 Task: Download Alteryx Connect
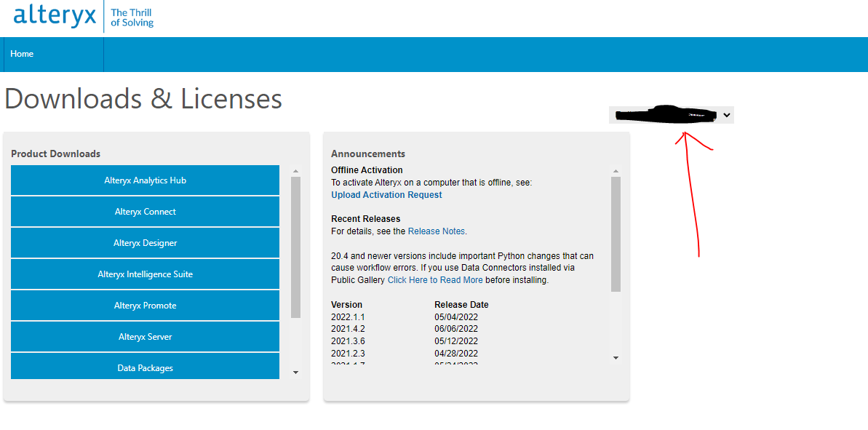pos(145,211)
